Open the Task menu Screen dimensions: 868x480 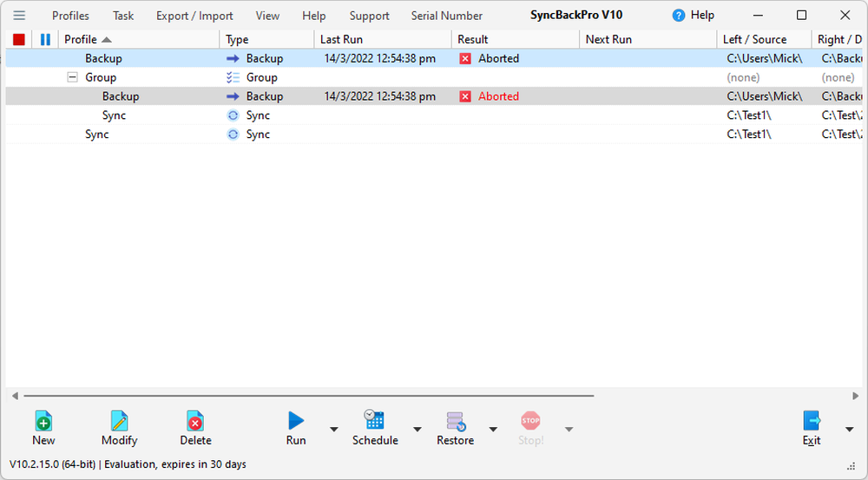coord(123,16)
